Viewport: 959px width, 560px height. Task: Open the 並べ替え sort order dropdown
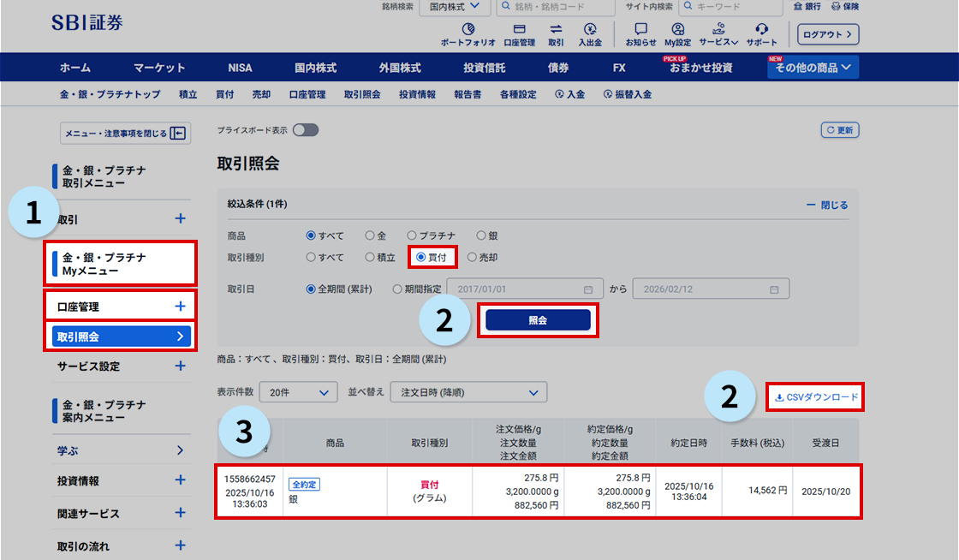[x=468, y=392]
